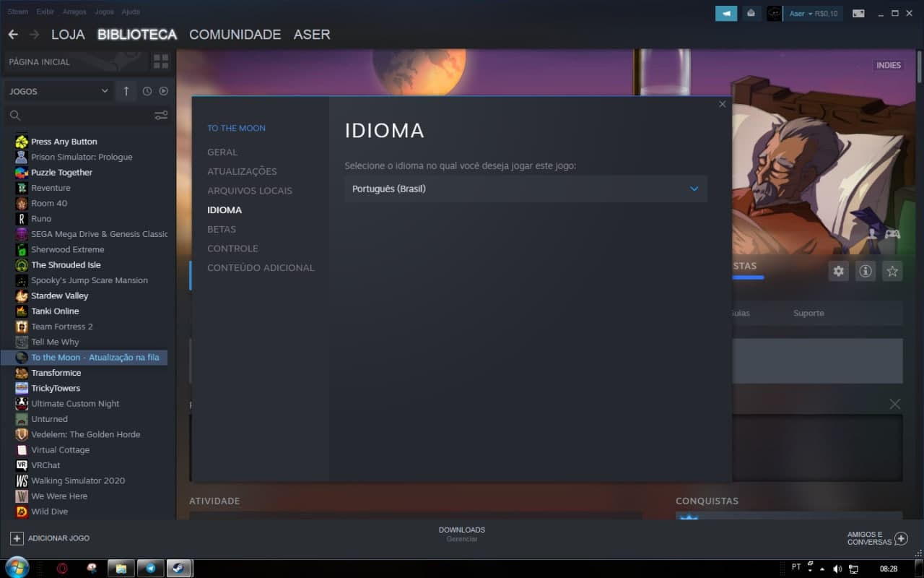Show hidden system tray icons

(x=821, y=569)
